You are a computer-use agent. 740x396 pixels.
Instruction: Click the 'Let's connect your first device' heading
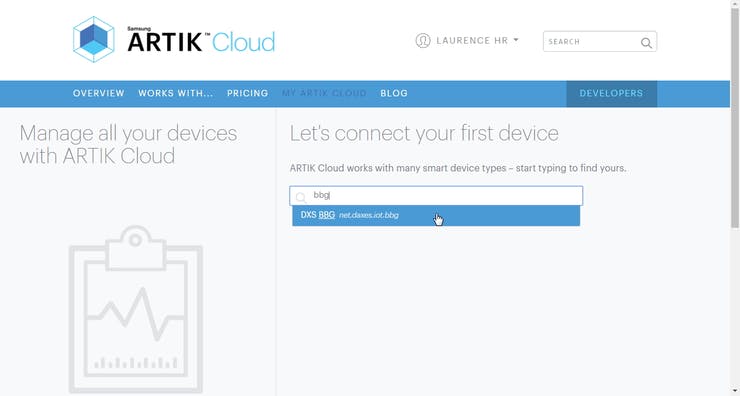point(424,134)
